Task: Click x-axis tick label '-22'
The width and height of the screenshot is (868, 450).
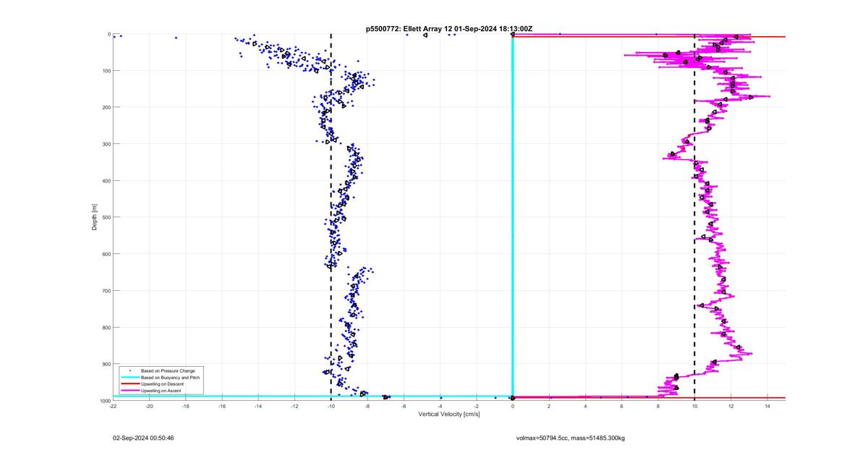Action: [113, 406]
